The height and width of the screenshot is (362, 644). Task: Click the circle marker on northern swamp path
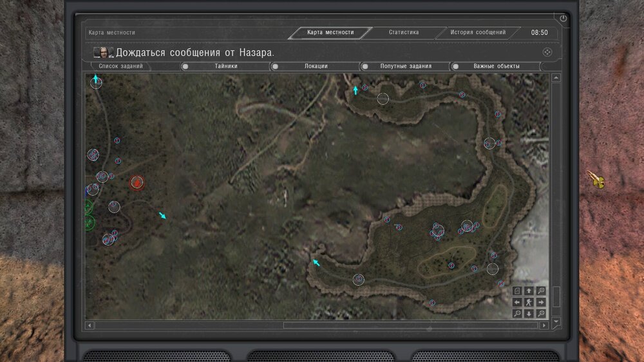click(x=383, y=99)
